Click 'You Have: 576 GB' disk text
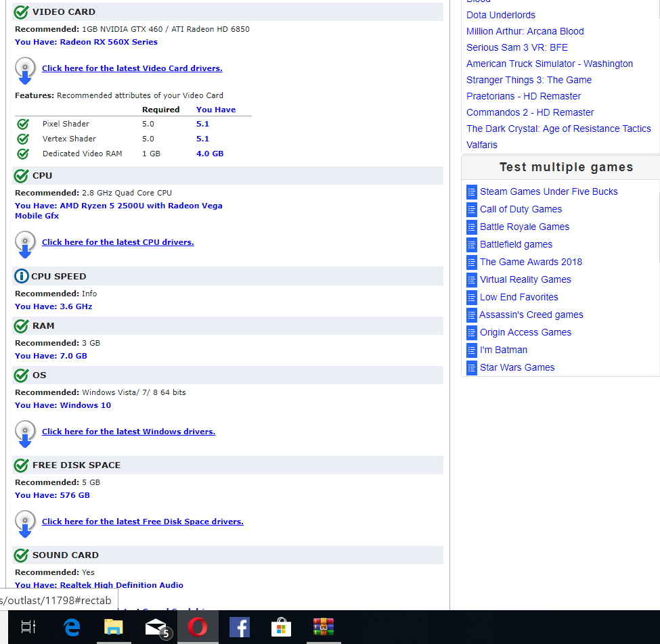Screen dimensions: 660x644 pyautogui.click(x=53, y=495)
